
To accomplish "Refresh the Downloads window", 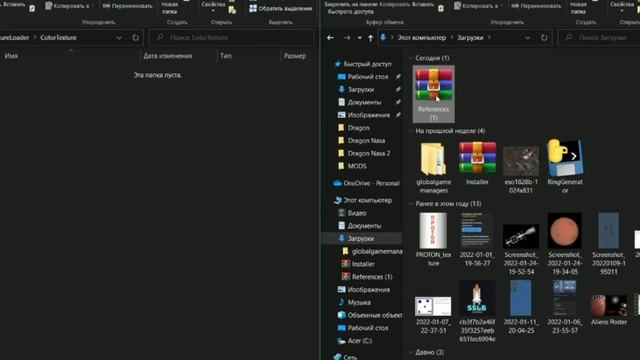I will pyautogui.click(x=544, y=38).
